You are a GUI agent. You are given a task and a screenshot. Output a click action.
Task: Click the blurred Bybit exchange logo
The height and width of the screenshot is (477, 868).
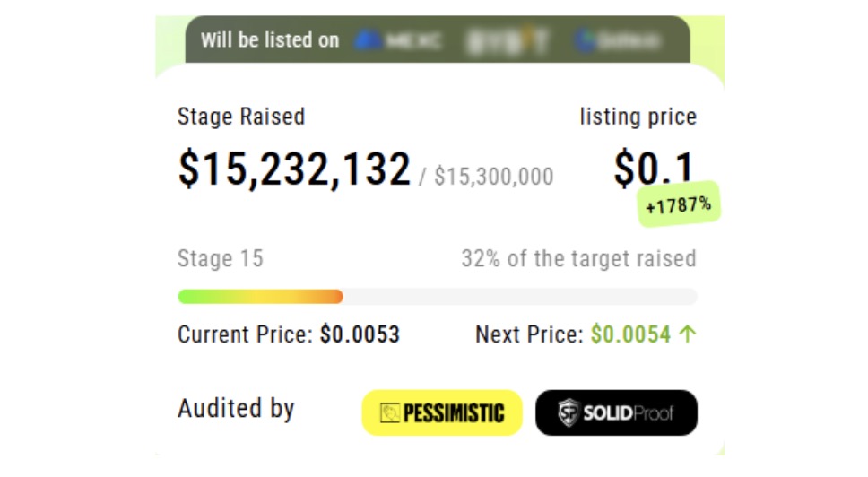click(x=508, y=40)
